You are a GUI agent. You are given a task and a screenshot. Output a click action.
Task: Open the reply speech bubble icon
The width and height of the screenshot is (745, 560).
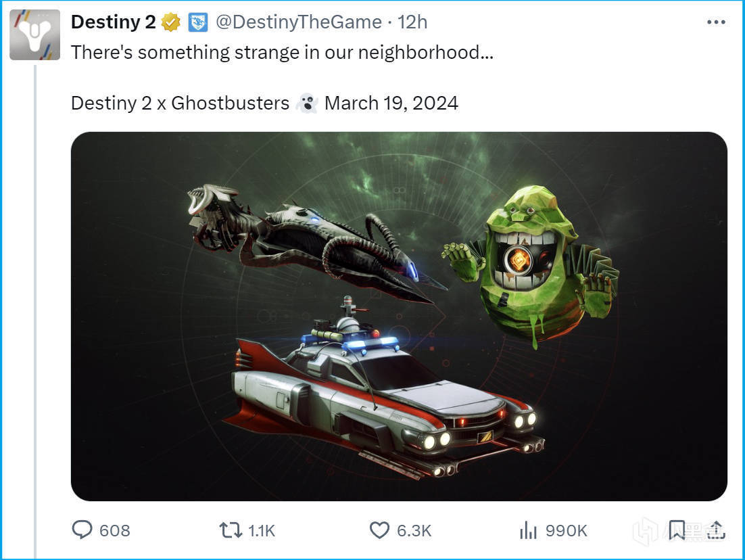(82, 530)
